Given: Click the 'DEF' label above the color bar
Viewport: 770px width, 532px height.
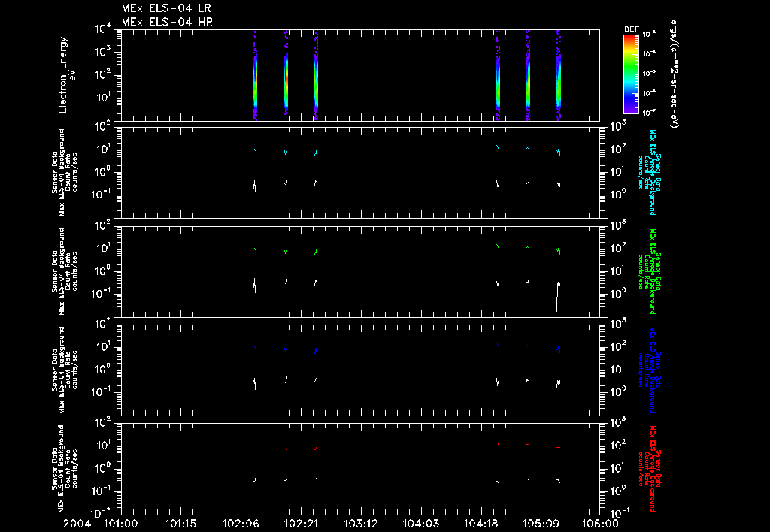Looking at the screenshot, I should tap(631, 29).
